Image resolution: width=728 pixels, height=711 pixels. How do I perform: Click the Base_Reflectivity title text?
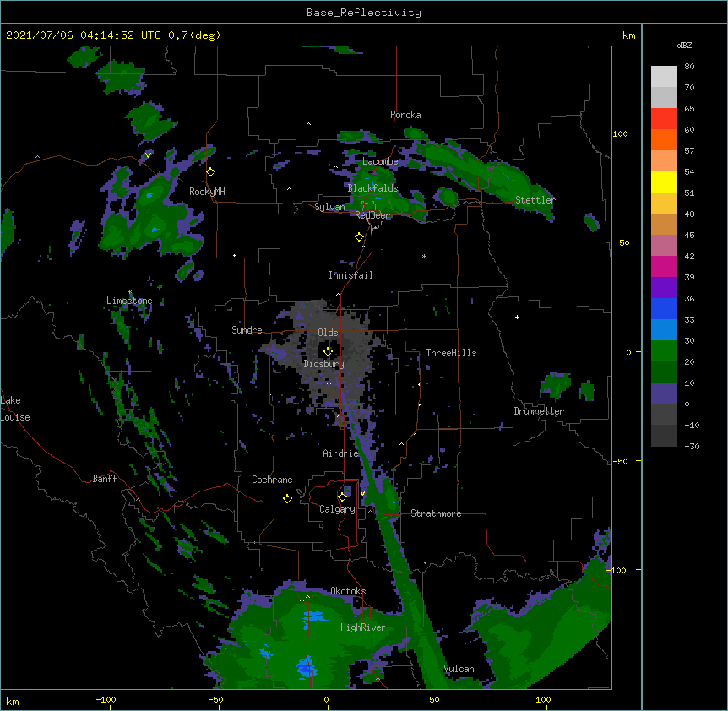coord(364,13)
